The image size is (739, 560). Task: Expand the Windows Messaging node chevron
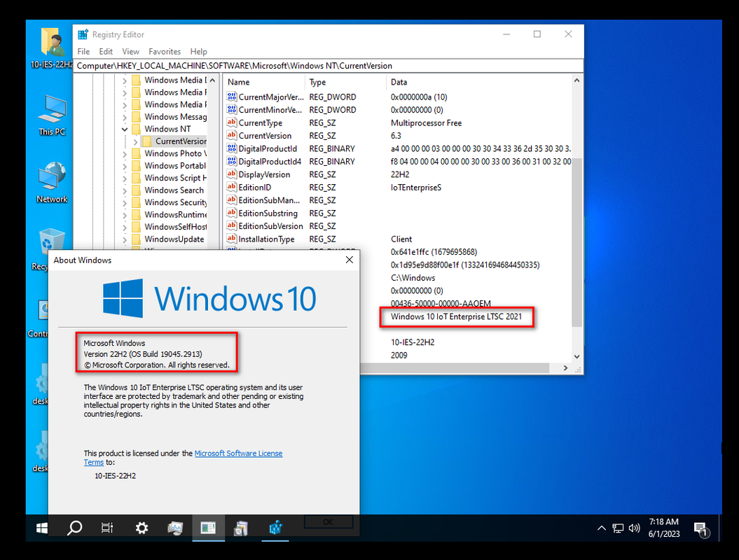(x=125, y=117)
